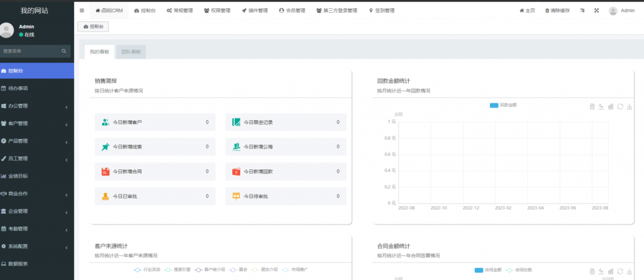Download 回款金额统计 chart as image
Screen dimensions: 644x280
pos(630,106)
